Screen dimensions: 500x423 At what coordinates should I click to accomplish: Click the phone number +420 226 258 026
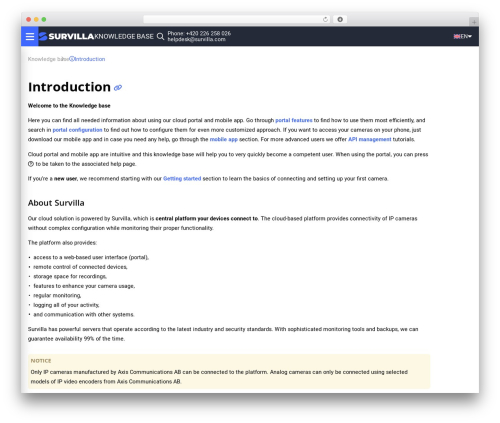[208, 33]
